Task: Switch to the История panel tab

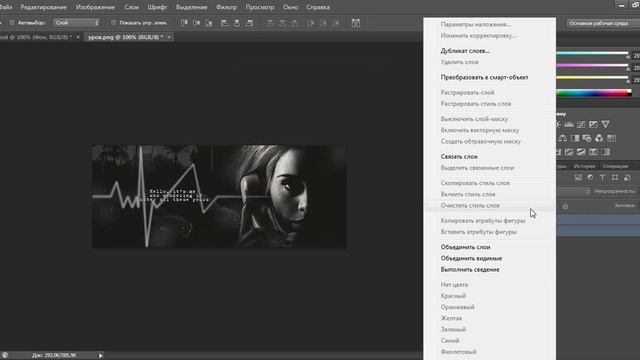Action: [584, 166]
